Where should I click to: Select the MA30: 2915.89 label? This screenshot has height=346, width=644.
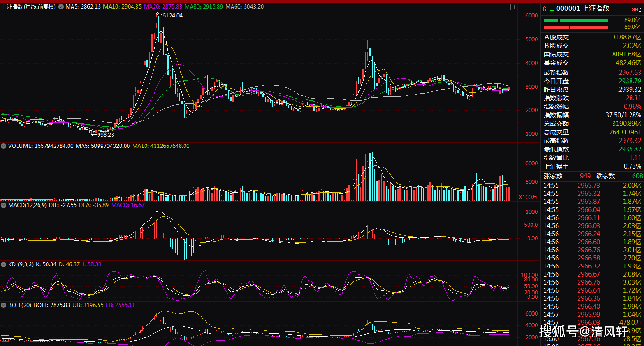pyautogui.click(x=204, y=7)
